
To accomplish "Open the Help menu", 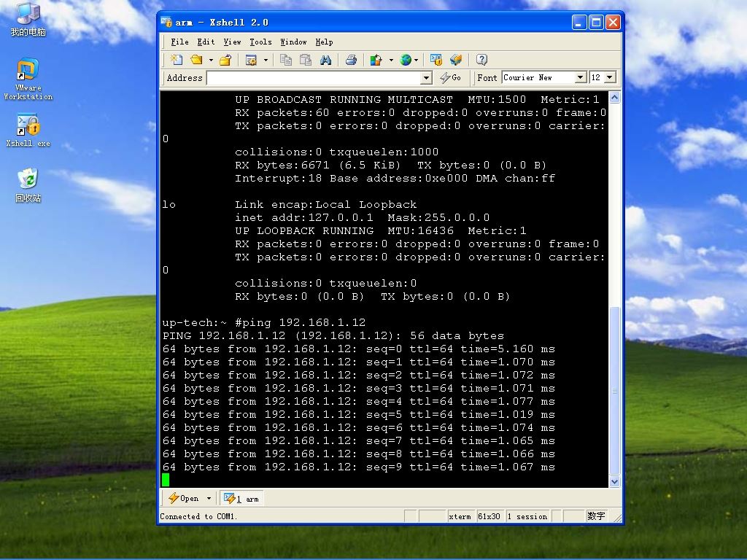I will coord(324,42).
